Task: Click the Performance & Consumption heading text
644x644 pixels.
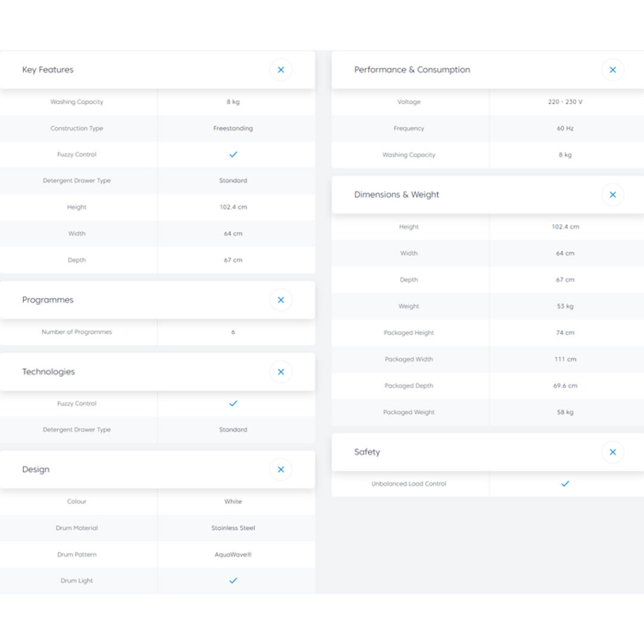Action: (412, 70)
